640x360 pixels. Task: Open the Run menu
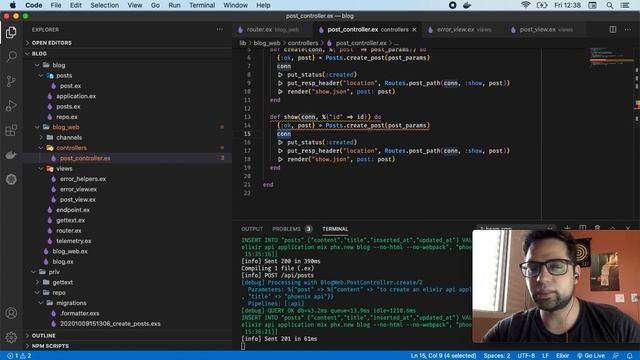point(174,5)
